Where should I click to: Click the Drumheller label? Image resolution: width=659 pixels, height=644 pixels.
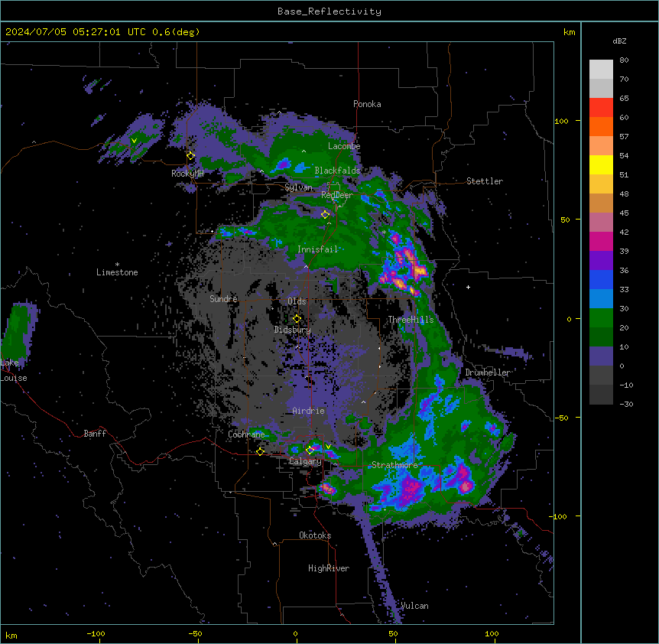coord(488,372)
